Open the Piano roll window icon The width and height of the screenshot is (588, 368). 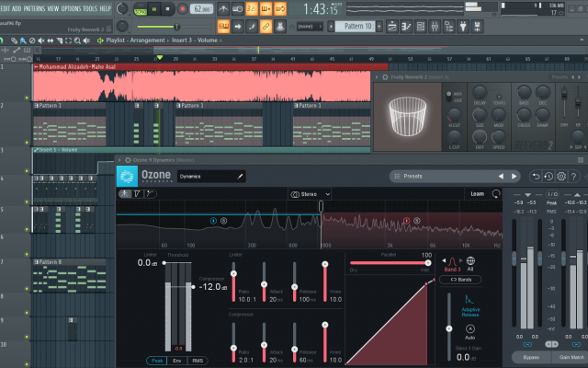click(406, 27)
